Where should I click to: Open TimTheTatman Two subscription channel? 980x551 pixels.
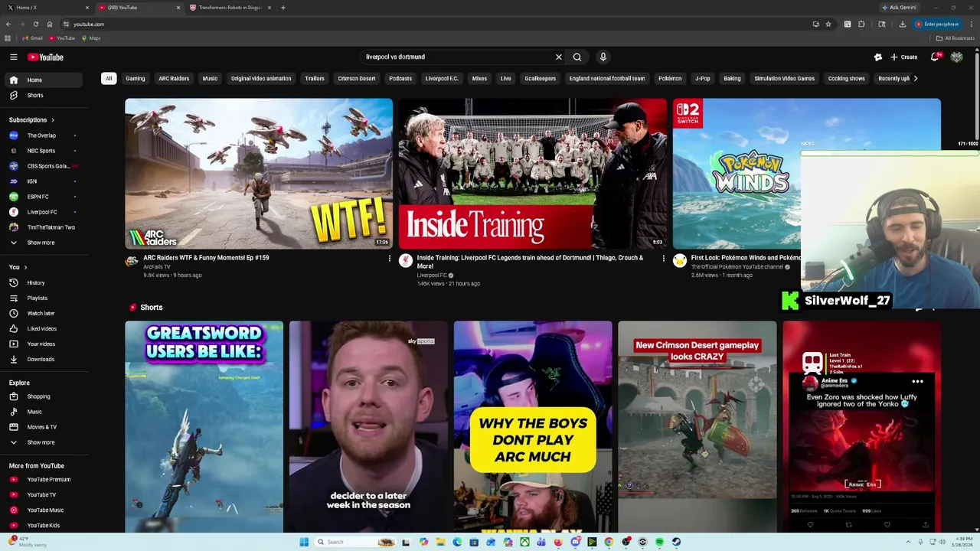[x=46, y=227]
